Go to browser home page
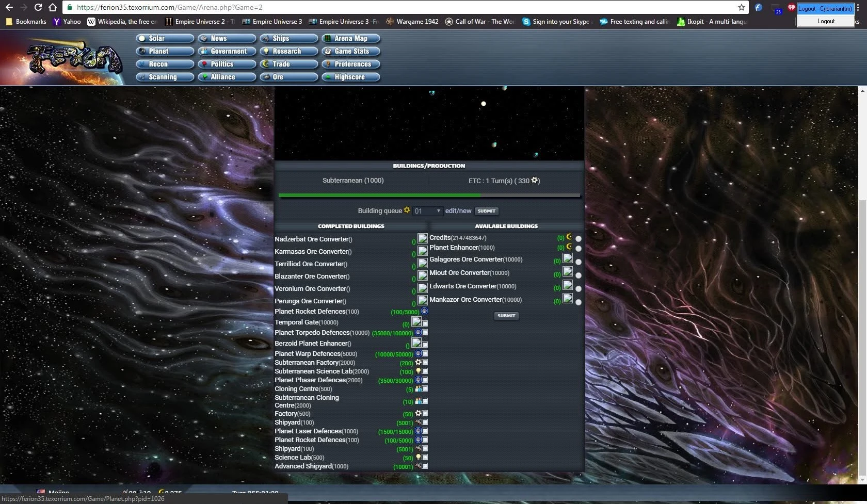The image size is (867, 504). click(53, 7)
